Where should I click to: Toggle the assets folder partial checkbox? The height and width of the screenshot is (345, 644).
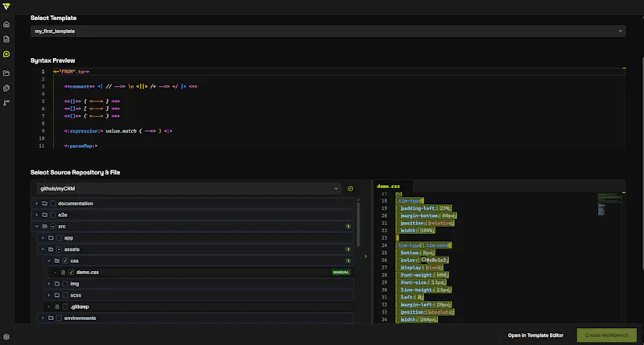59,249
